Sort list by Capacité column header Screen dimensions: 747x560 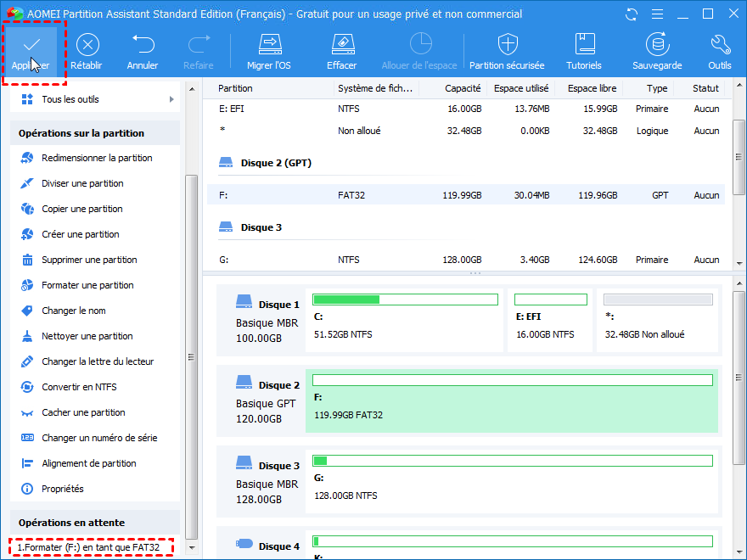click(x=462, y=88)
